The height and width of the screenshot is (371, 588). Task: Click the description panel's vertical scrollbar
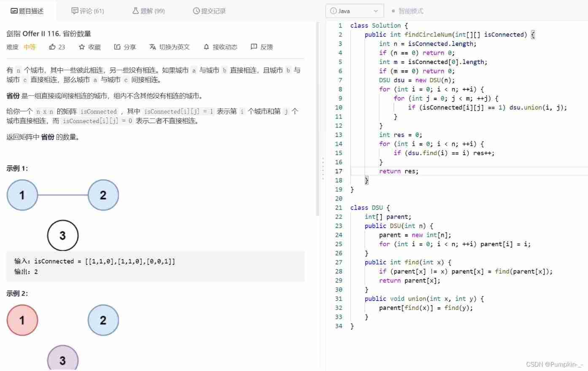click(x=318, y=119)
